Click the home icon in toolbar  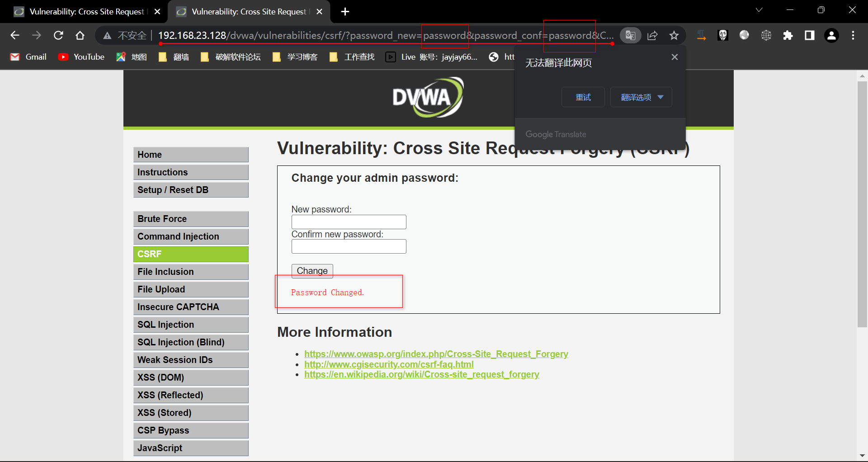pos(80,35)
